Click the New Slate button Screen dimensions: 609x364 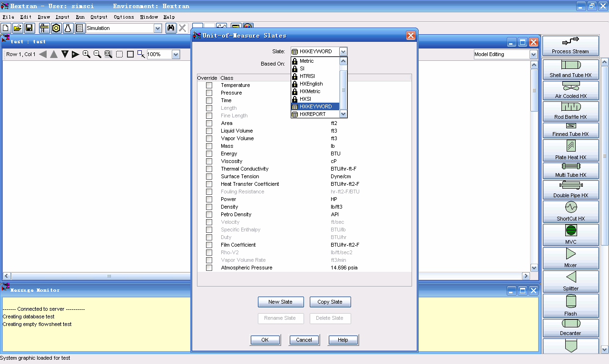point(280,302)
